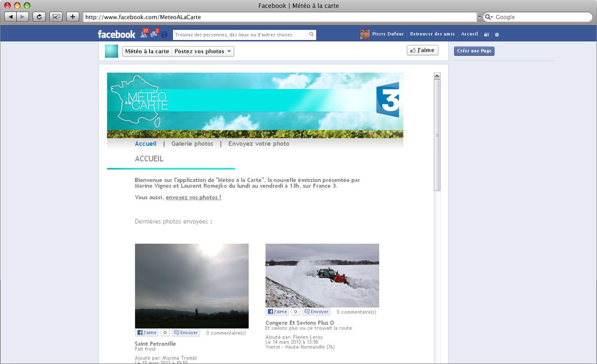Viewport: 597px width, 364px height.
Task: Click the France 3 logo in banner
Action: point(388,99)
